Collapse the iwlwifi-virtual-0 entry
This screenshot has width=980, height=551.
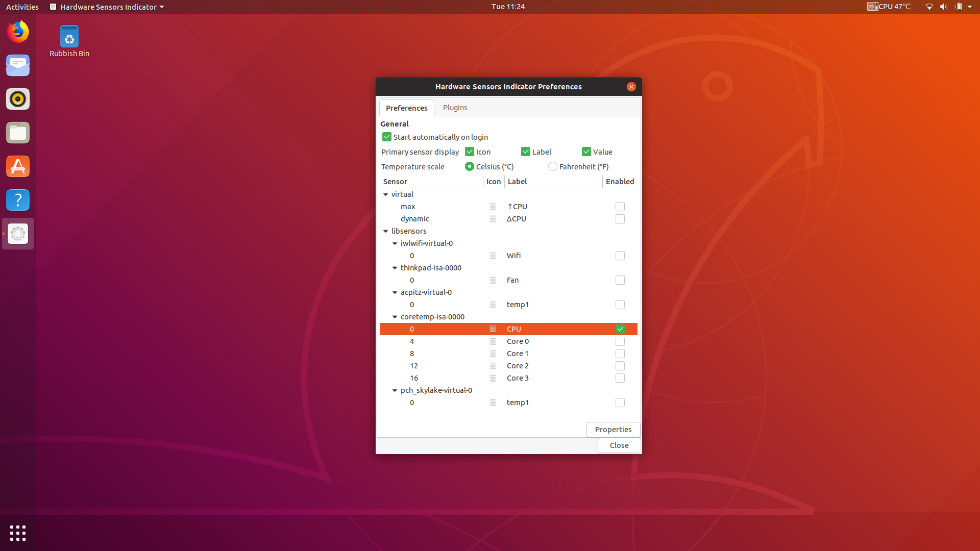pyautogui.click(x=395, y=243)
